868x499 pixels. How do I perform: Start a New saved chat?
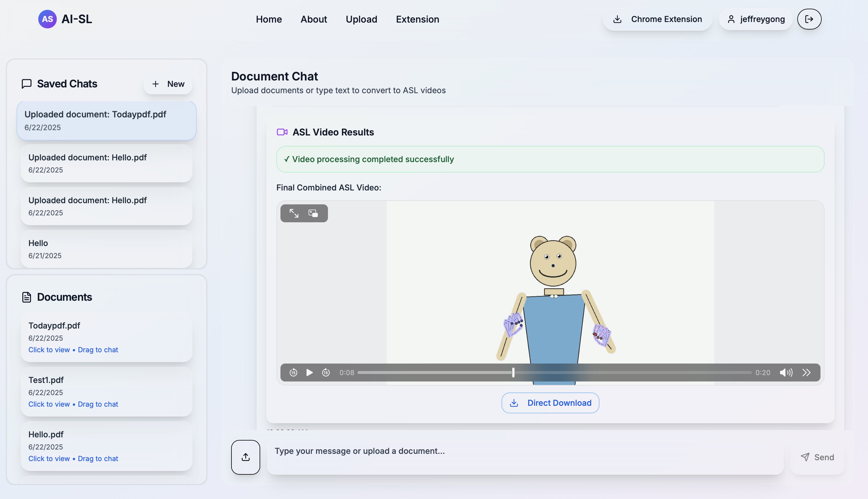pos(168,84)
